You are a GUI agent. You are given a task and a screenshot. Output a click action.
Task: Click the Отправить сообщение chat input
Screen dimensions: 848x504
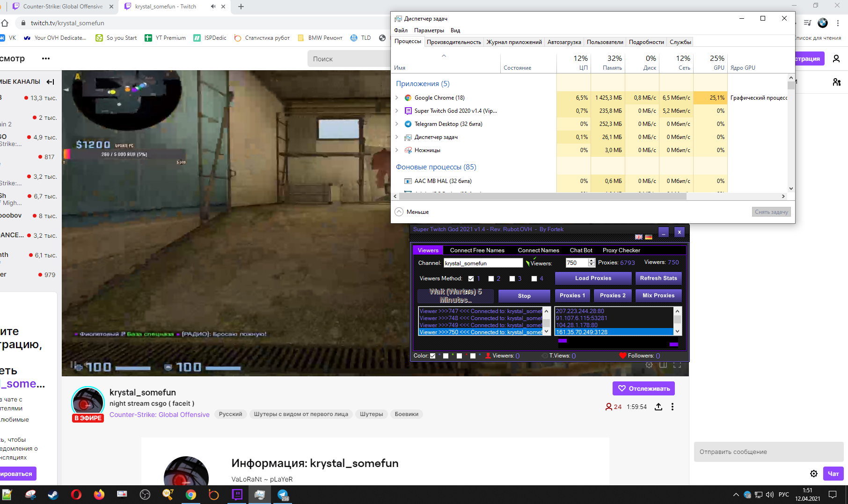(768, 452)
